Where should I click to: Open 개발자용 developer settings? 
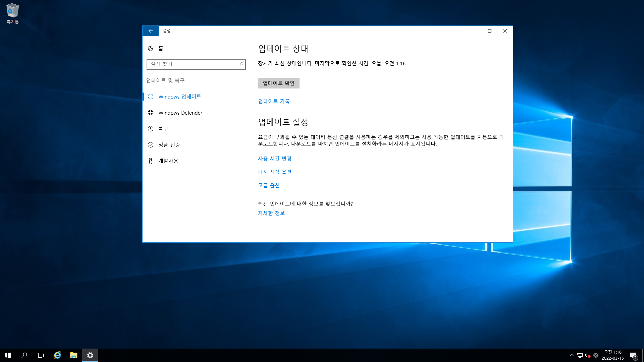pos(168,161)
